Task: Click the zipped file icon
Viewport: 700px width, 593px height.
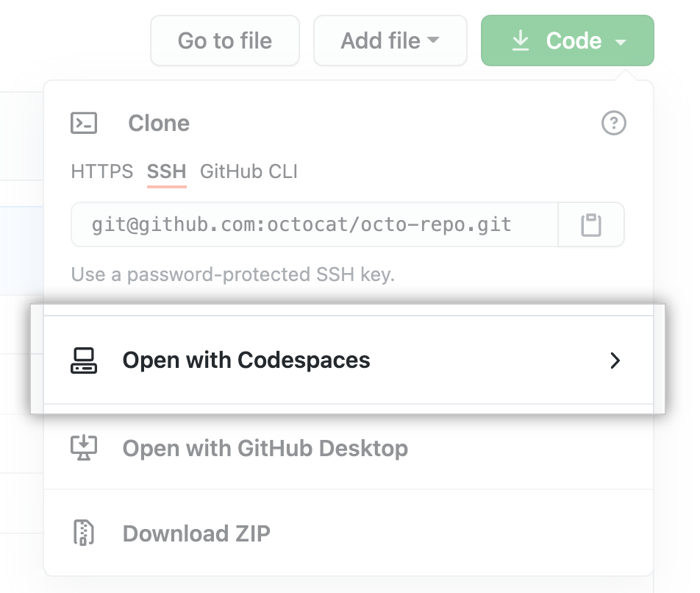Action: coord(84,533)
